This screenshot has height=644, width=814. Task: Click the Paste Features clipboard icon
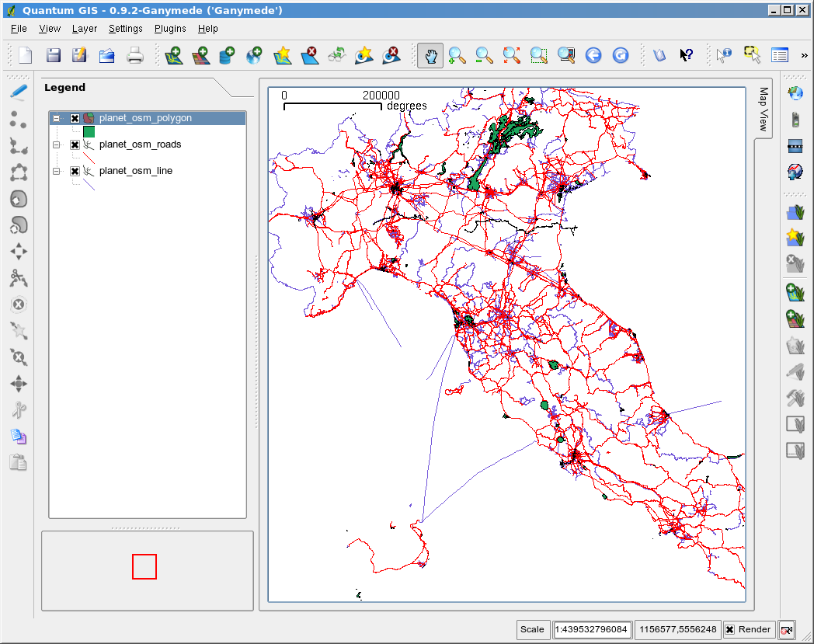(19, 462)
